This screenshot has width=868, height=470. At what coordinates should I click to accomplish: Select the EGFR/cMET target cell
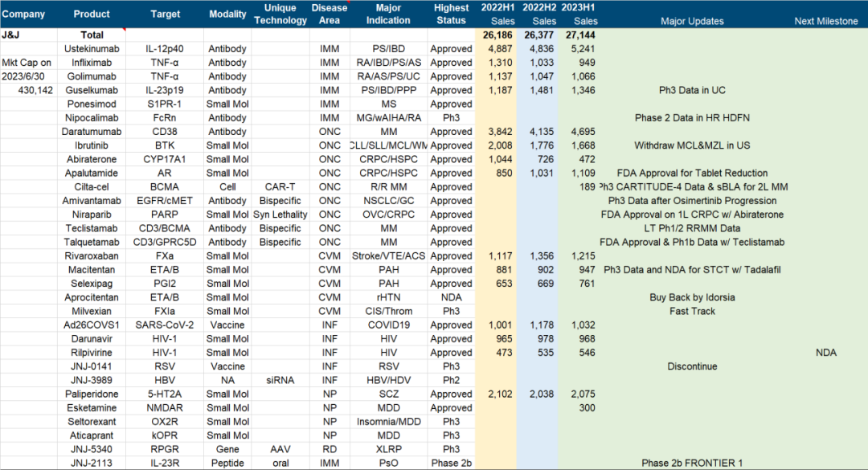coord(165,201)
